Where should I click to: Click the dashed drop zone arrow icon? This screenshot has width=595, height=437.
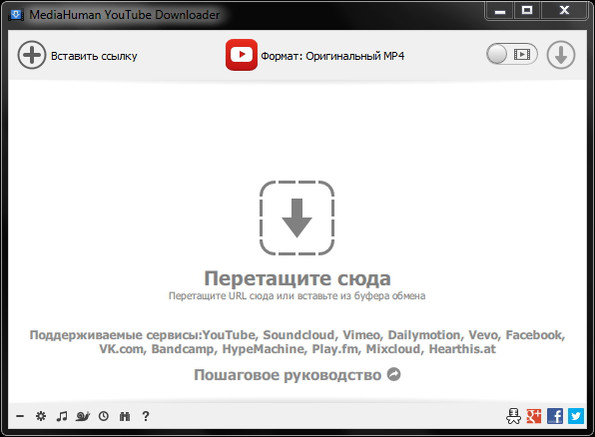tap(297, 218)
